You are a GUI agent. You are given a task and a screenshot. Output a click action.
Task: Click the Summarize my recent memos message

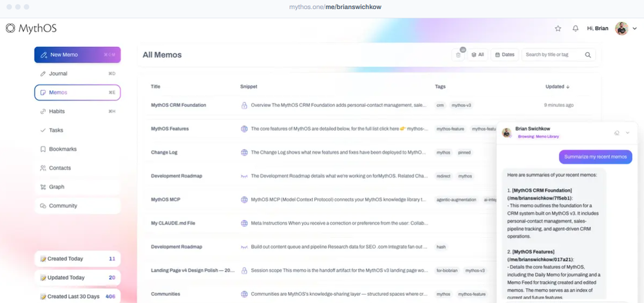[596, 157]
